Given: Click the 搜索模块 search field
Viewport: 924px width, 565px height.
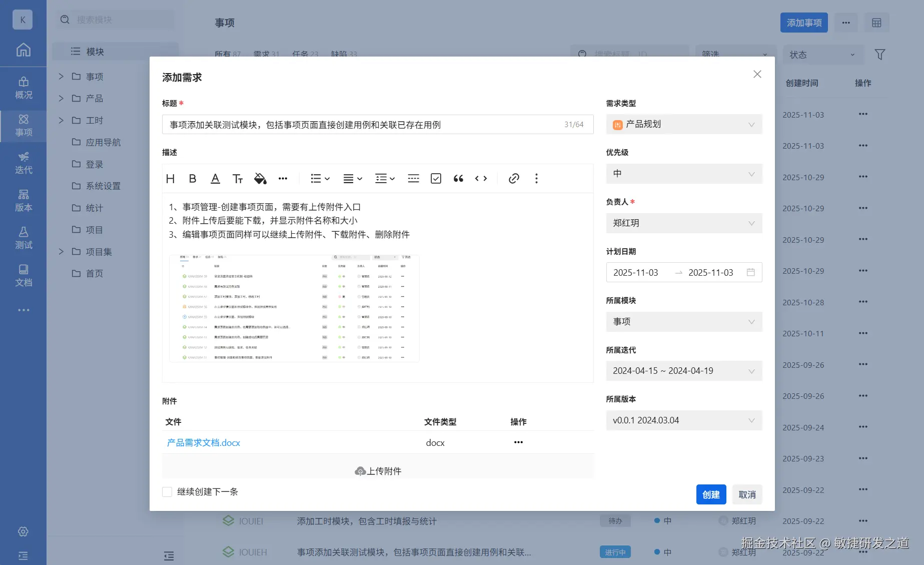Looking at the screenshot, I should click(x=116, y=20).
